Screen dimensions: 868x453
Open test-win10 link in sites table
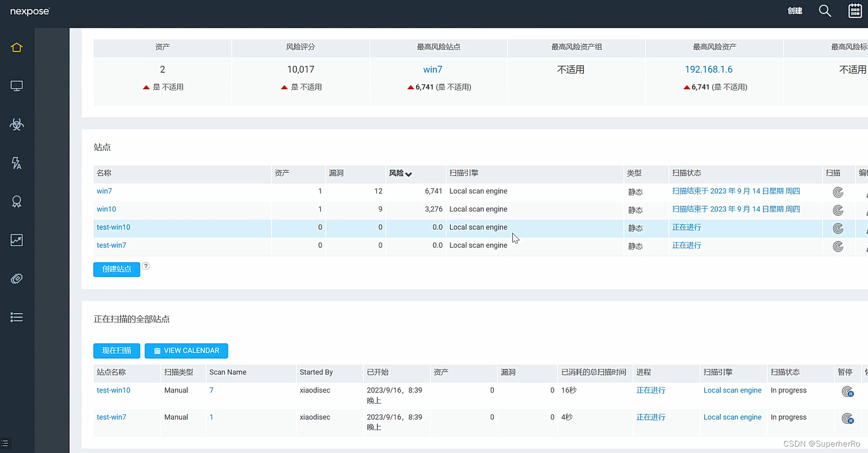113,228
